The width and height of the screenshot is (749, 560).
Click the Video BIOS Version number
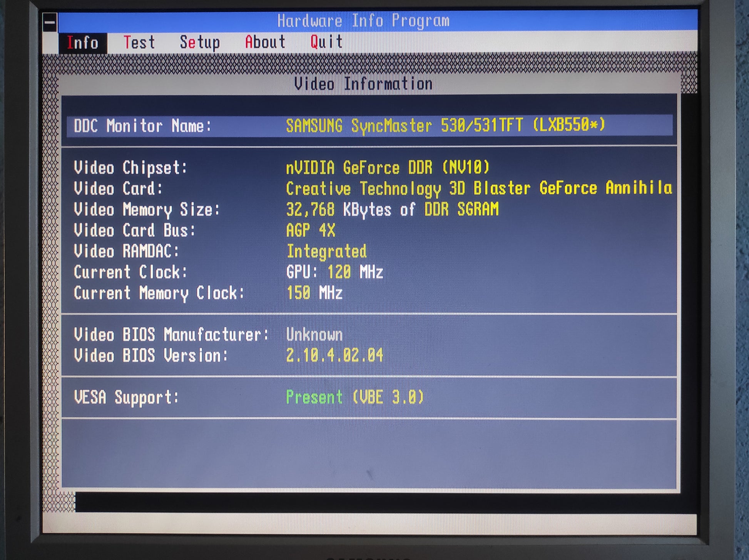pyautogui.click(x=334, y=355)
